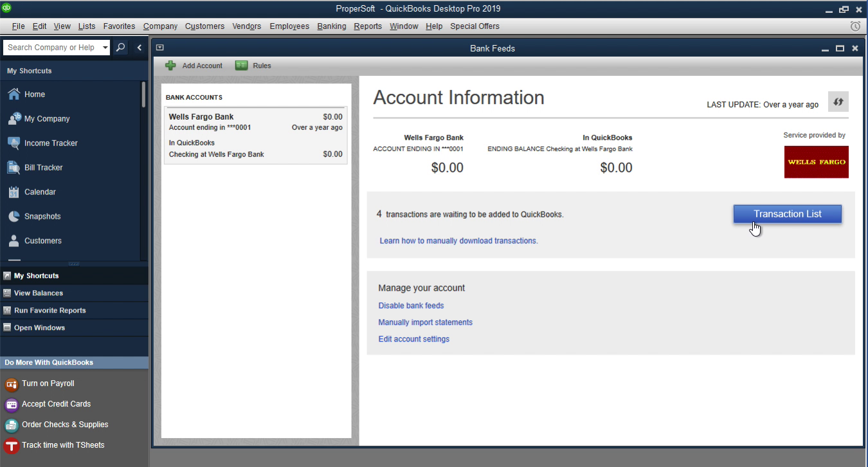Image resolution: width=868 pixels, height=467 pixels.
Task: Click the Income Tracker icon
Action: pyautogui.click(x=14, y=143)
